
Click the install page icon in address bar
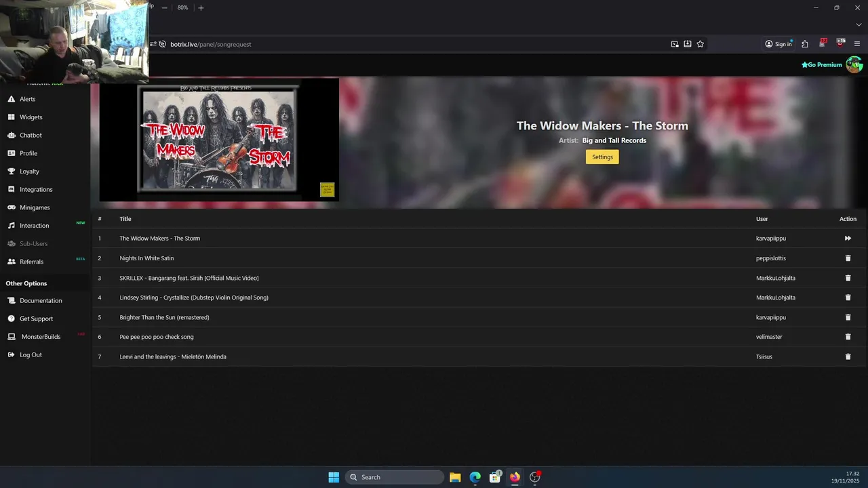688,44
